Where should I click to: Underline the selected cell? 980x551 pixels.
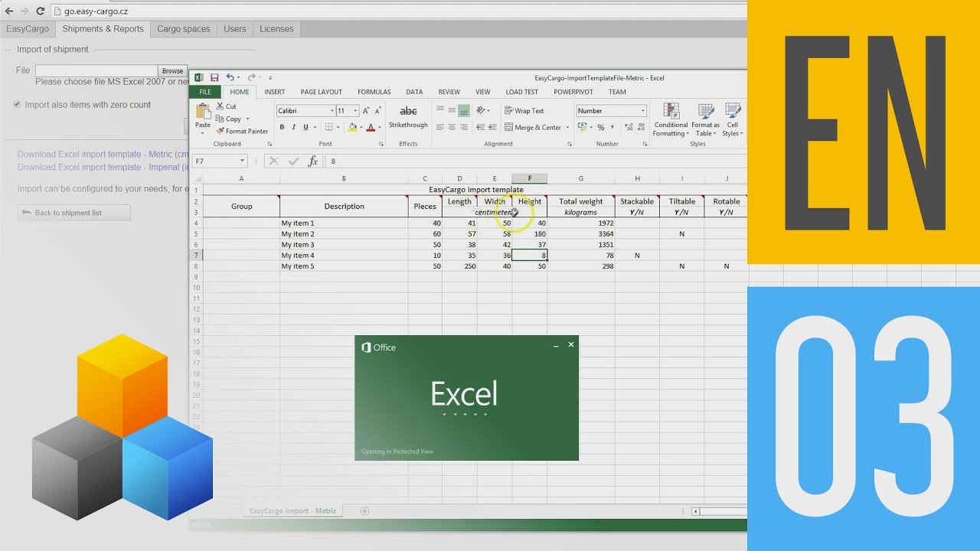(305, 127)
